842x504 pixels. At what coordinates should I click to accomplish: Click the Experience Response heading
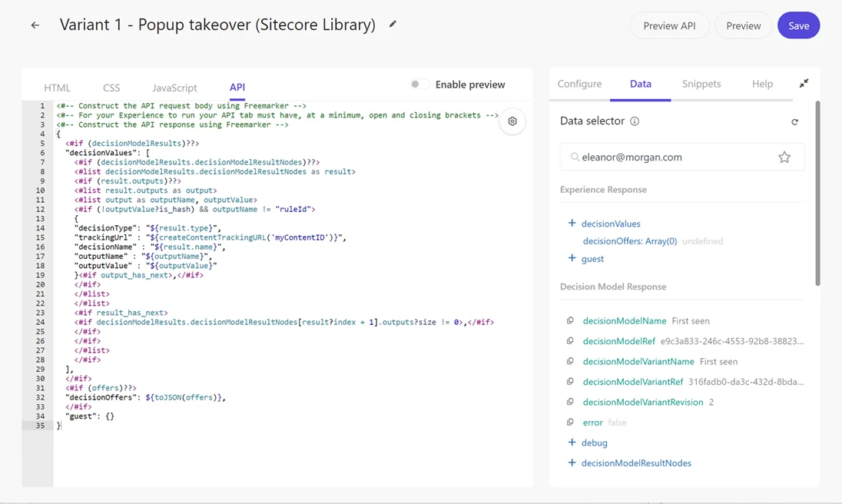tap(603, 190)
